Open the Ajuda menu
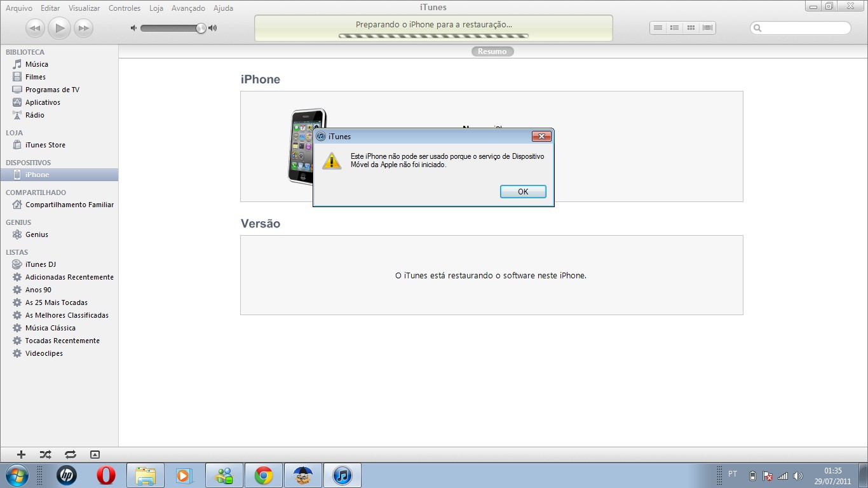This screenshot has width=868, height=488. tap(223, 8)
